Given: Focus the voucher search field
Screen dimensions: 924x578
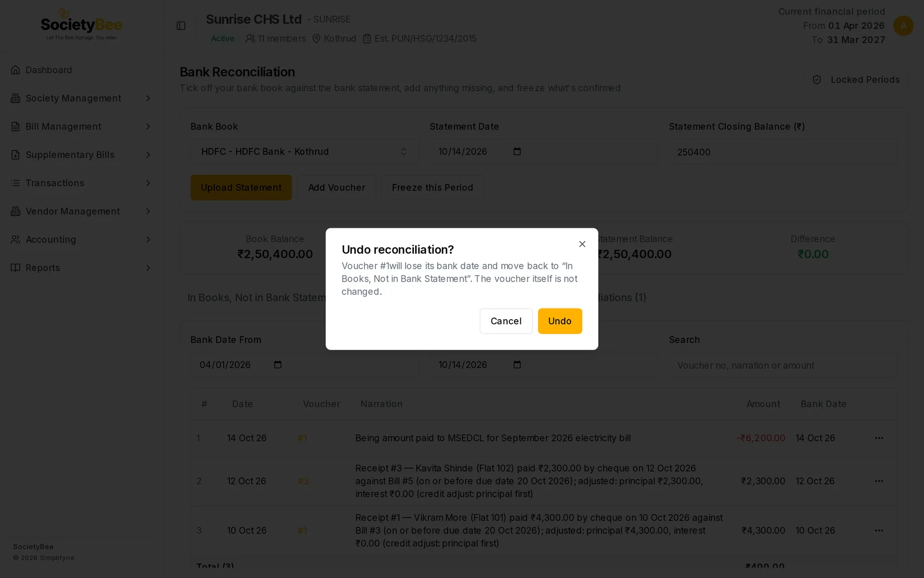Looking at the screenshot, I should coord(783,365).
